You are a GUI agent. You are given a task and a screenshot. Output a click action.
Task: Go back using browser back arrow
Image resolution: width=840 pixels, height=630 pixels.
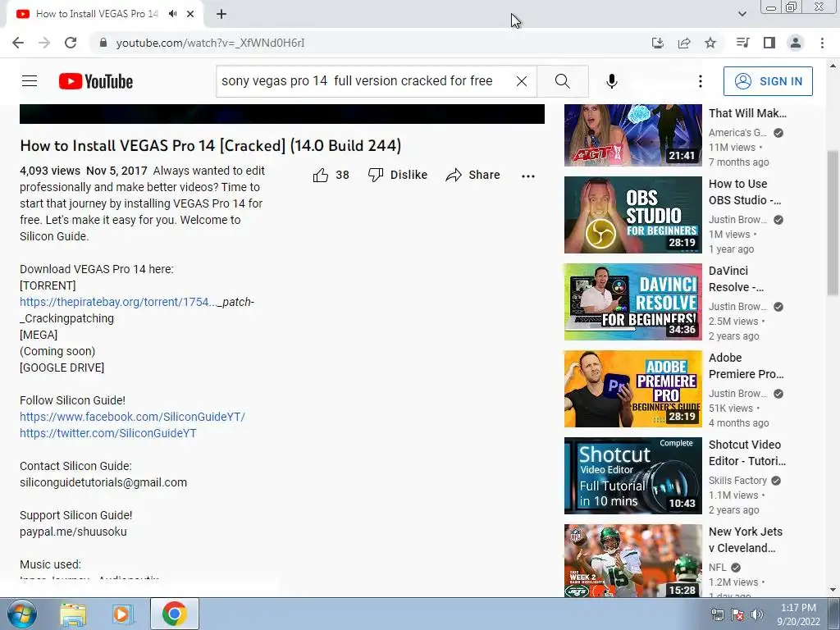tap(18, 43)
